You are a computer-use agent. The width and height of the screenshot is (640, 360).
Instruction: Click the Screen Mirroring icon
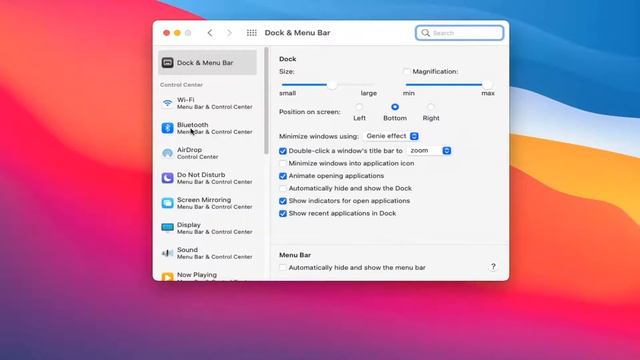(167, 203)
